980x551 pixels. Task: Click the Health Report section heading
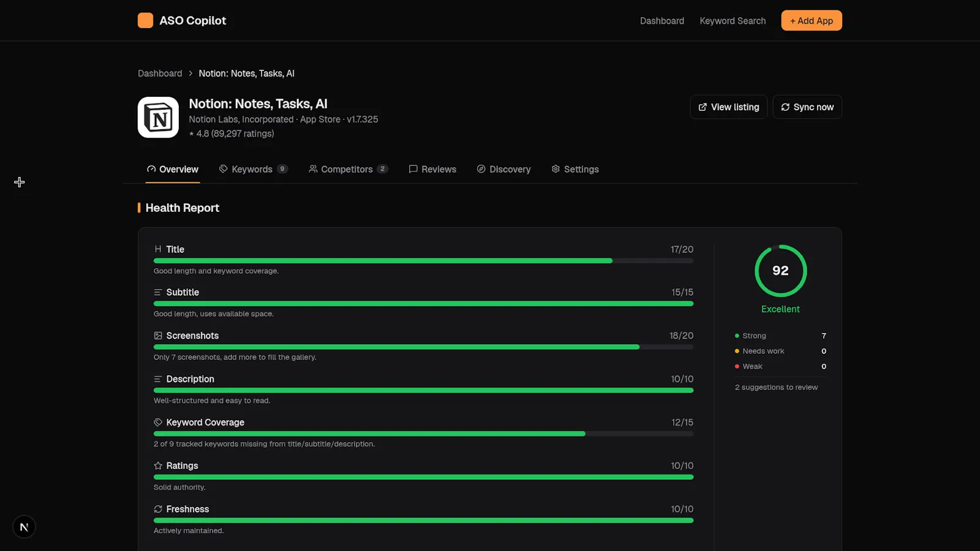pos(182,208)
